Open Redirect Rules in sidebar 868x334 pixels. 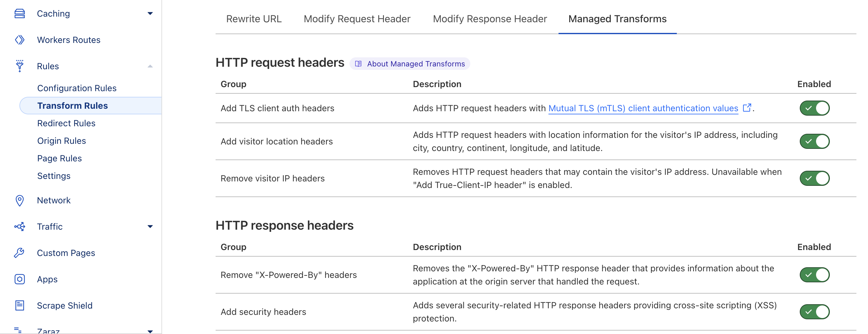coord(66,123)
